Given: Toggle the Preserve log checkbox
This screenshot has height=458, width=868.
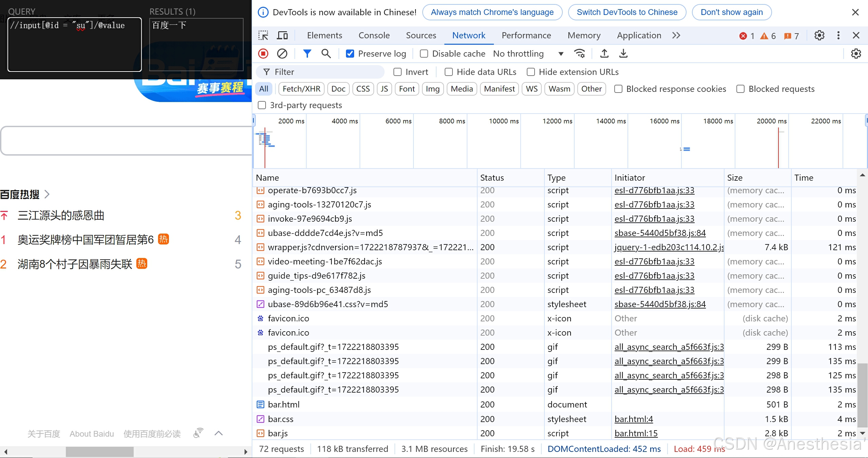Looking at the screenshot, I should pyautogui.click(x=350, y=54).
